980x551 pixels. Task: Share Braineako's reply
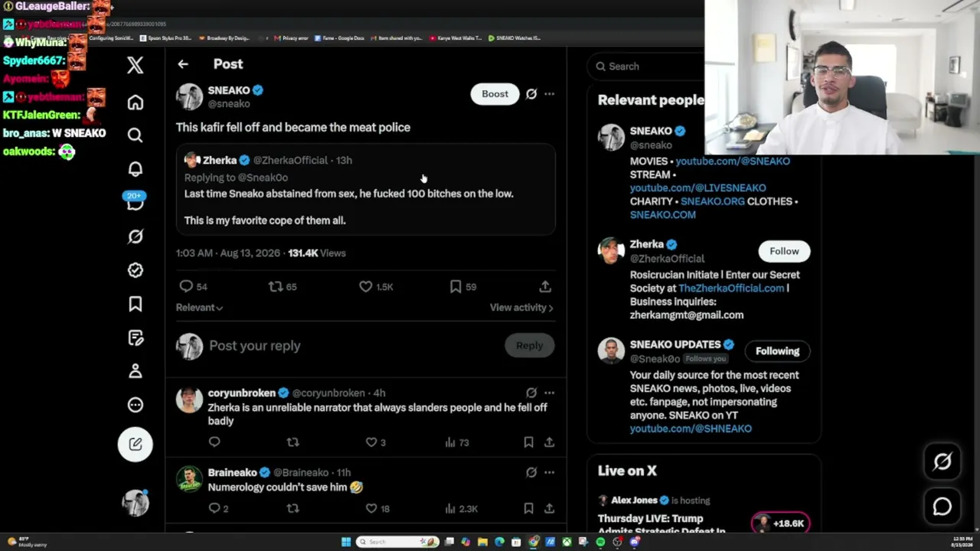(x=549, y=508)
